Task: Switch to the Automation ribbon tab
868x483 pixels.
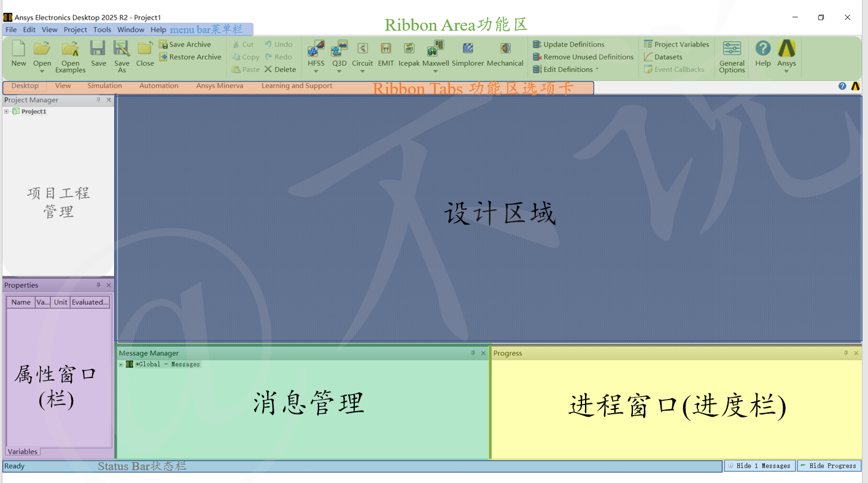Action: click(x=159, y=86)
